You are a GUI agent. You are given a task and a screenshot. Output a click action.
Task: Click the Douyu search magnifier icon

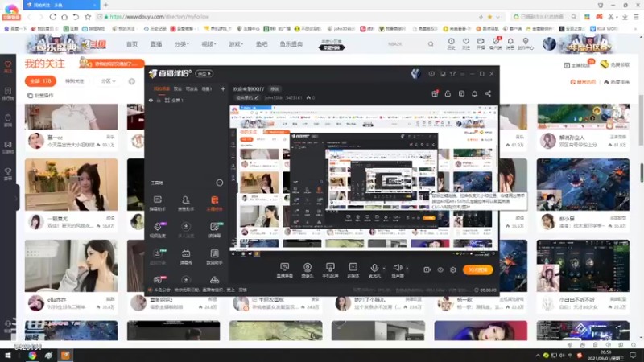coord(431,44)
